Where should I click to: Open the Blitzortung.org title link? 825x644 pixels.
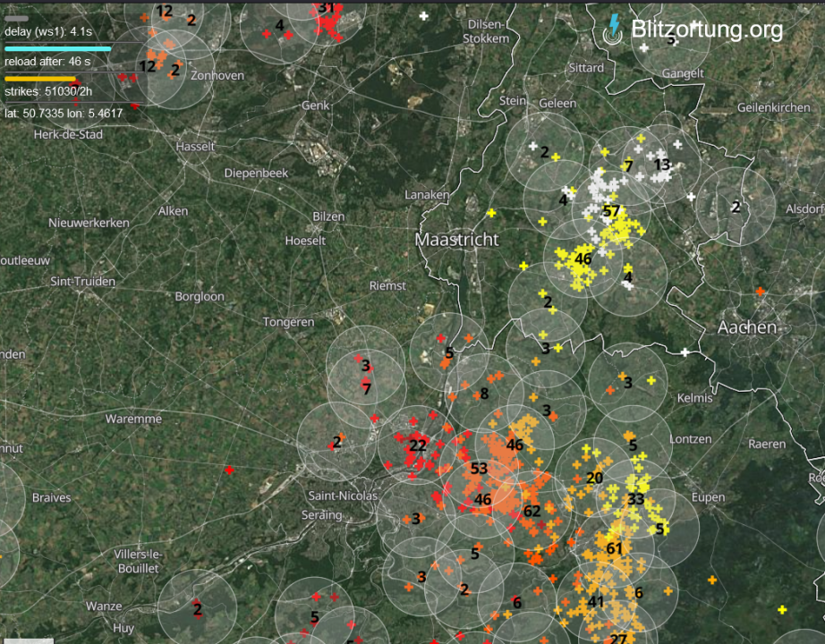tap(707, 30)
